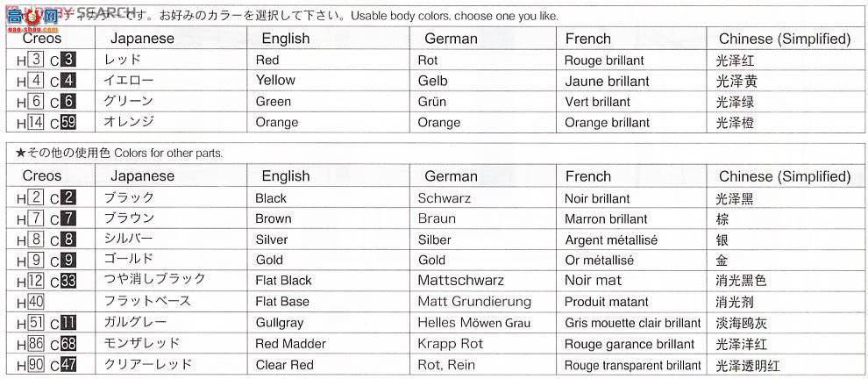The width and height of the screenshot is (868, 379).
Task: Click the Creos header in top table
Action: click(42, 39)
